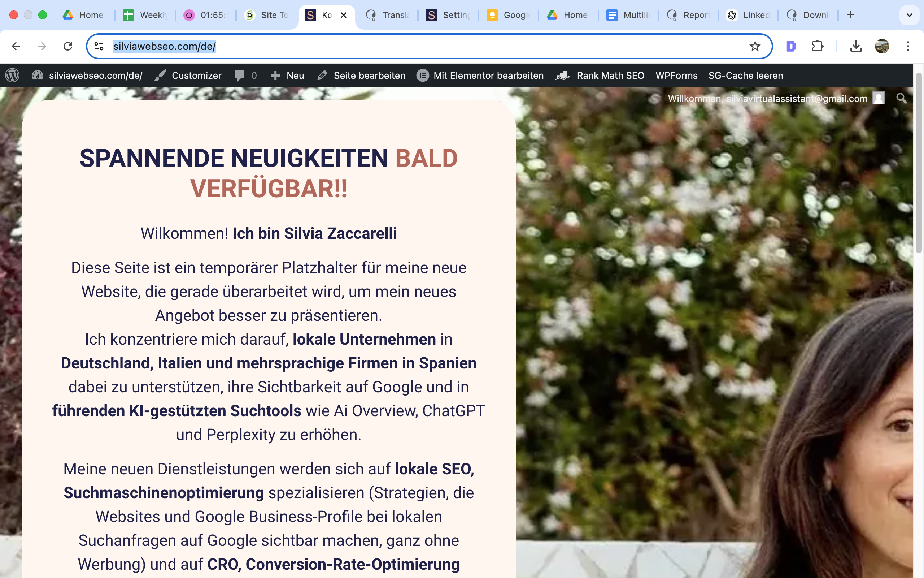924x578 pixels.
Task: Click the user avatar in admin bar
Action: tap(879, 98)
